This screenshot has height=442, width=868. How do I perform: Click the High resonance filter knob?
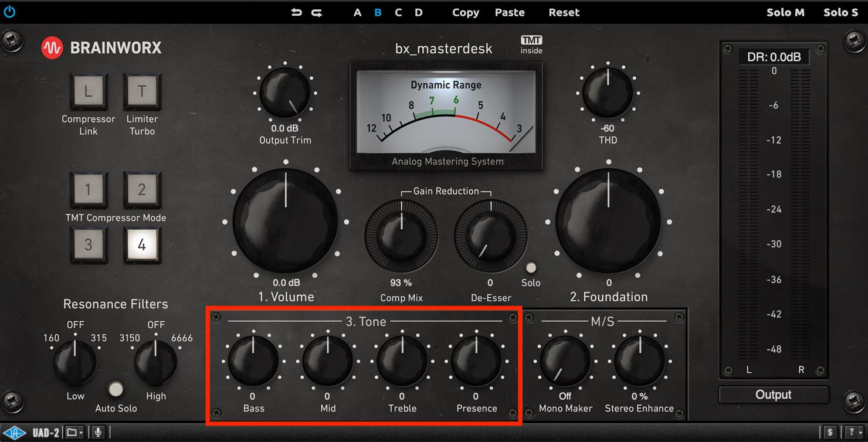tap(155, 362)
